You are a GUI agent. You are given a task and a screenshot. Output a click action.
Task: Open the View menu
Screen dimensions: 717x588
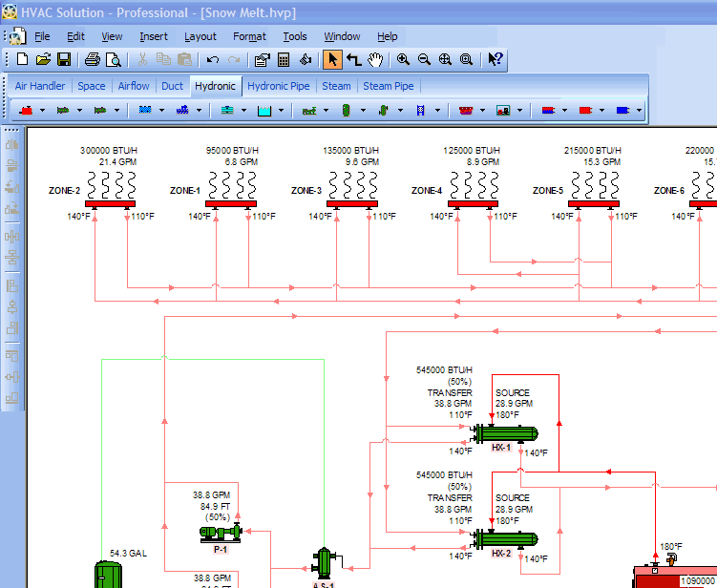pyautogui.click(x=112, y=36)
